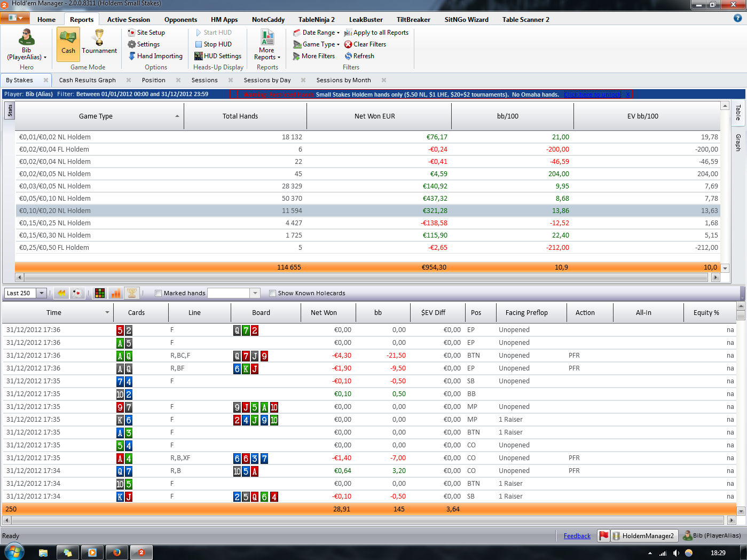Click the rewind replay hands icon
This screenshot has width=747, height=560.
[61, 293]
